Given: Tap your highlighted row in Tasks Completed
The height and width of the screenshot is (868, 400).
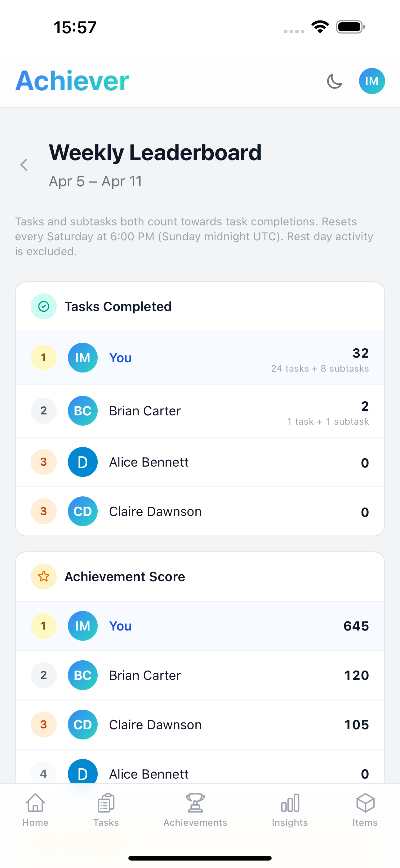Looking at the screenshot, I should point(200,358).
